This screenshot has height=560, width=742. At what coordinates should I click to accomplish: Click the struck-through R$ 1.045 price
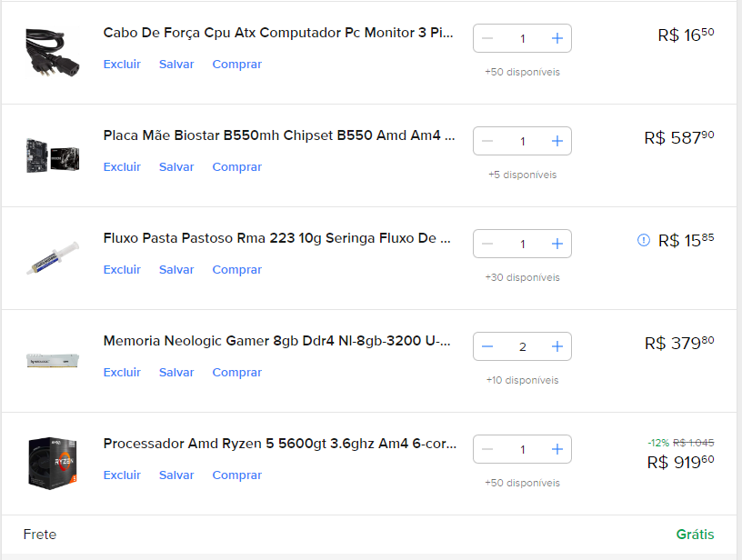(693, 443)
